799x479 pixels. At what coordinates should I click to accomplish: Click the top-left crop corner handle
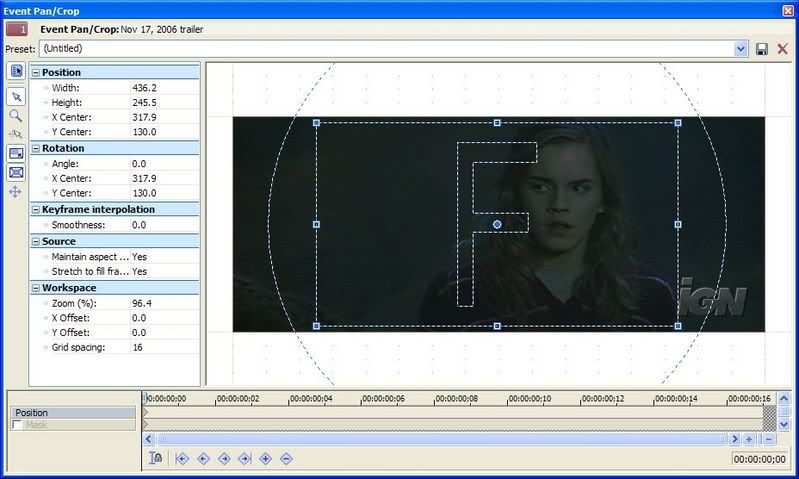tap(316, 123)
